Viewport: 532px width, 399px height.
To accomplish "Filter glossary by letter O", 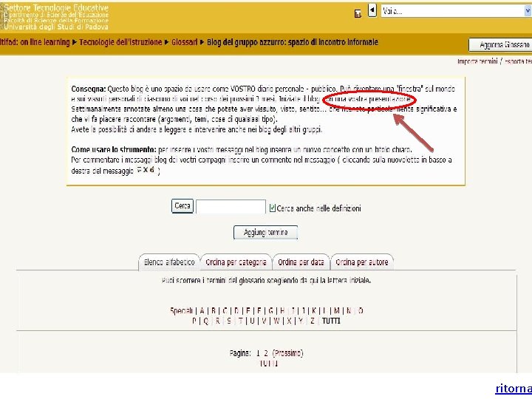I will click(x=361, y=310).
